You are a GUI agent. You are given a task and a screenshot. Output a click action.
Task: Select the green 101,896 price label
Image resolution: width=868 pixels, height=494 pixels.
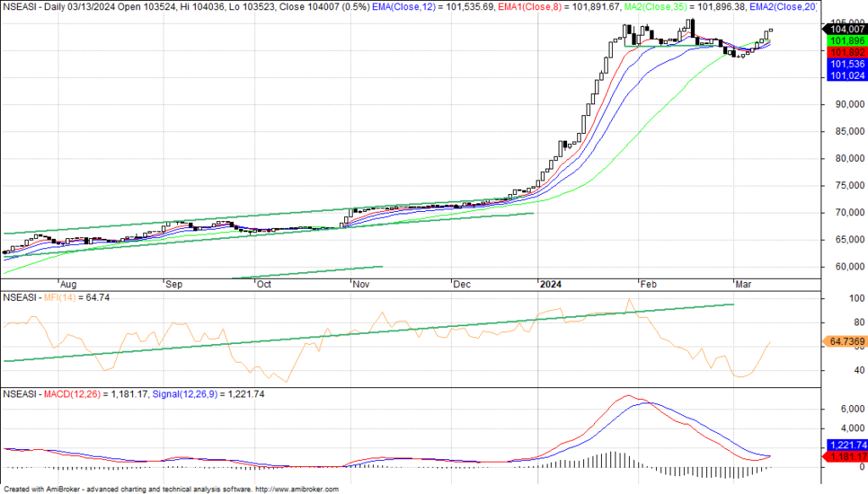click(x=843, y=41)
